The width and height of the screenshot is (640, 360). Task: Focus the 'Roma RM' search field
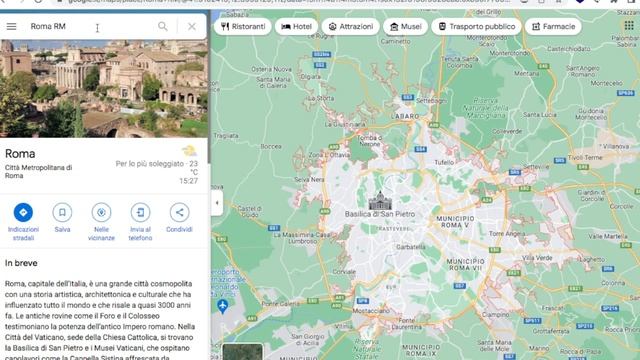(x=90, y=27)
